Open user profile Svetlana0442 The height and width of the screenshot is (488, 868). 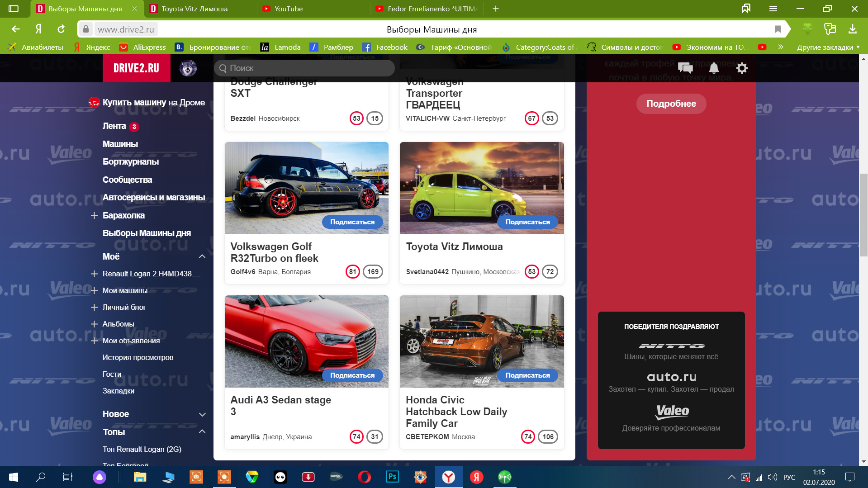(427, 272)
